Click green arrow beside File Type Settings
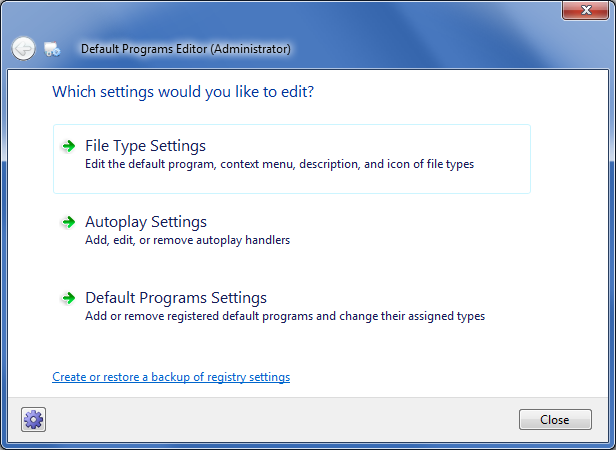Image resolution: width=616 pixels, height=450 pixels. [x=68, y=146]
